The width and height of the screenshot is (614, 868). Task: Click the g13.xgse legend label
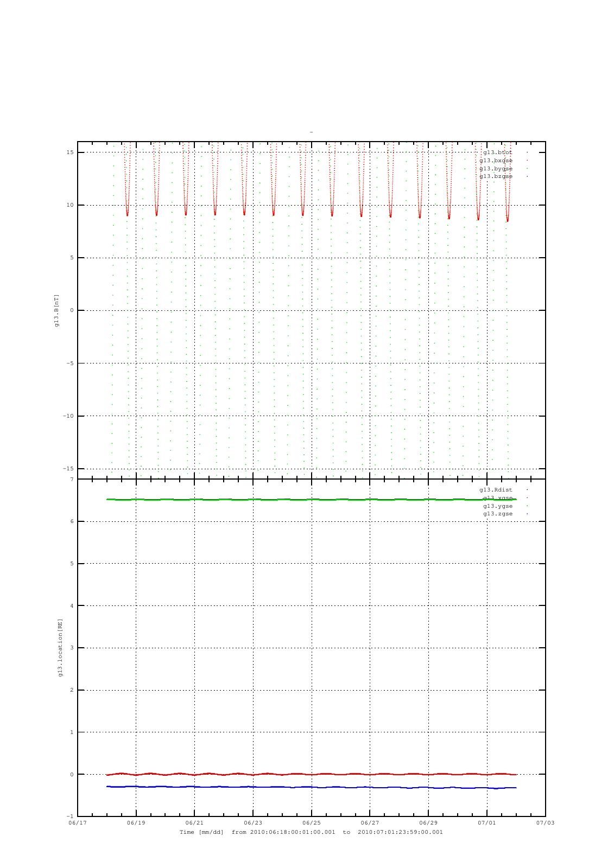[x=497, y=498]
